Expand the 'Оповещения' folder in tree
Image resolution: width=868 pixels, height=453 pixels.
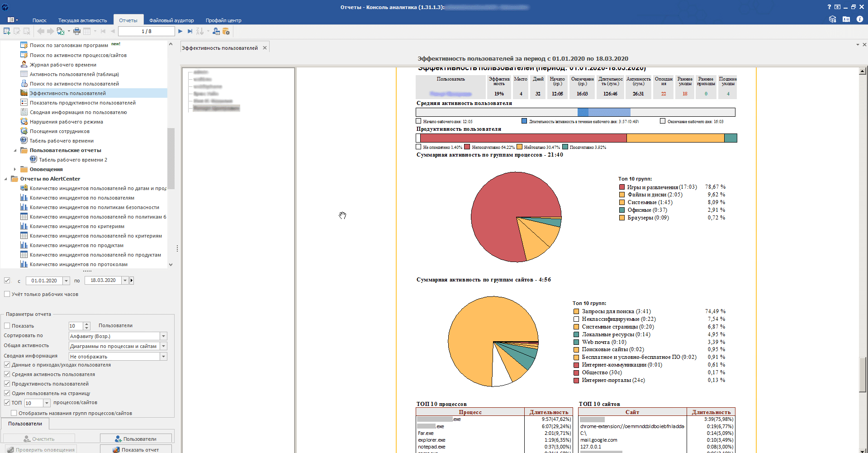coord(15,169)
